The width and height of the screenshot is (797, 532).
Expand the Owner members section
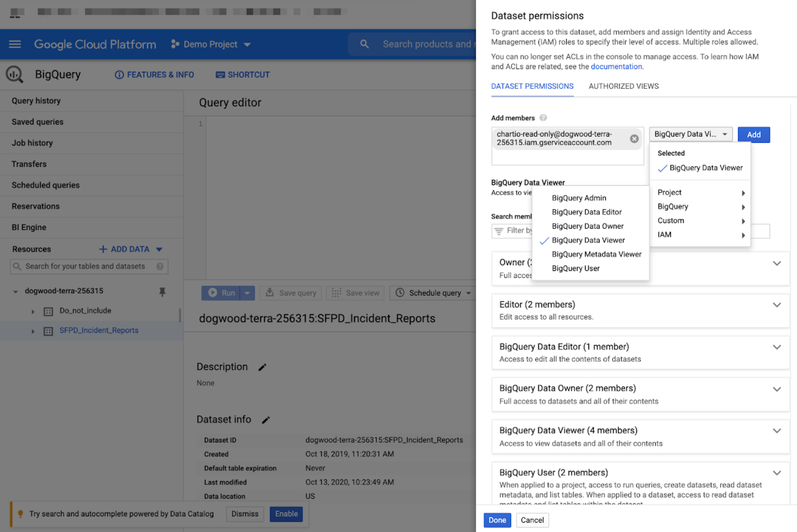[777, 264]
